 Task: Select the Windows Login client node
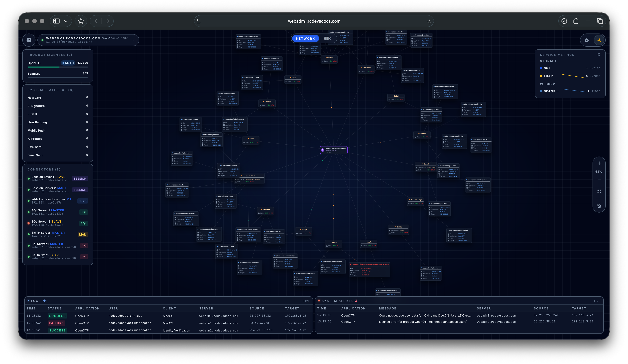(x=415, y=201)
